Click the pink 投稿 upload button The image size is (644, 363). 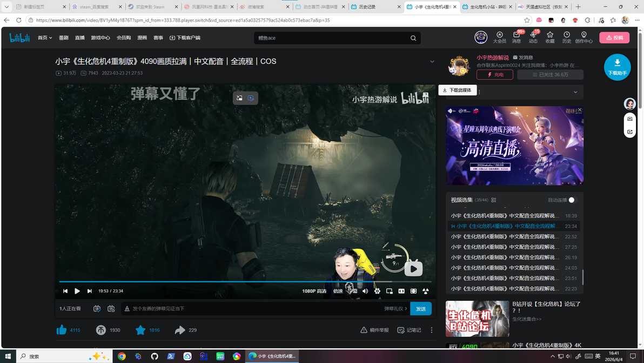[x=614, y=37]
